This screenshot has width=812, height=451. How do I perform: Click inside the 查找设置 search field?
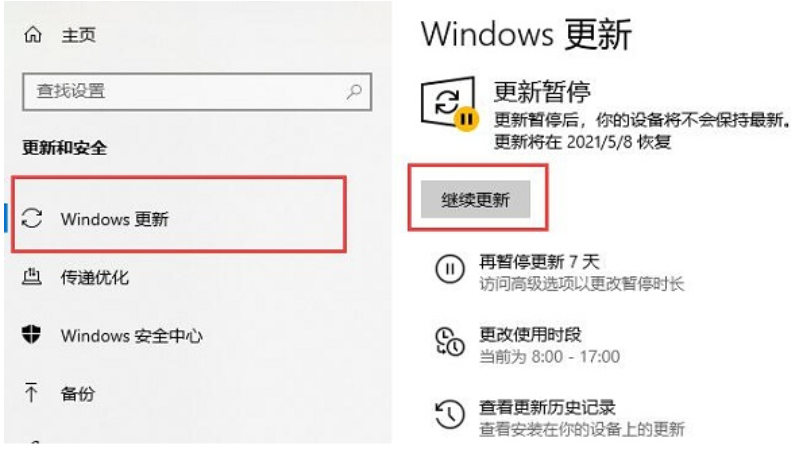coord(197,92)
